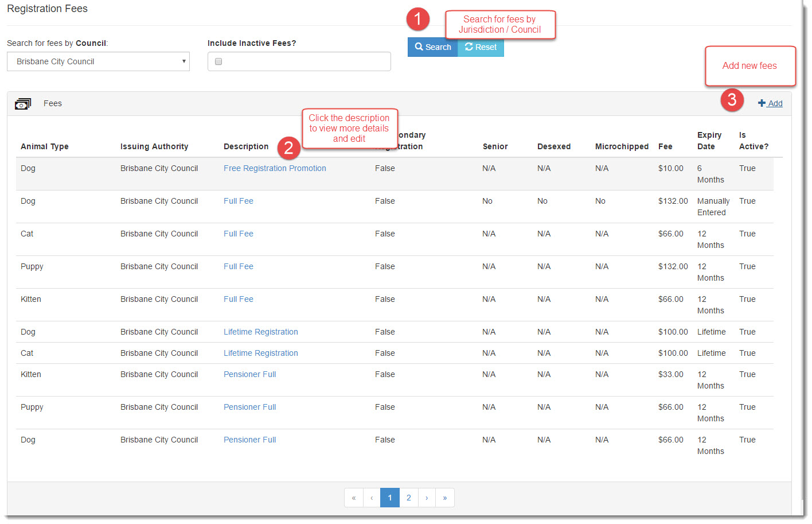
Task: Click the $10.00 fee value
Action: 671,168
